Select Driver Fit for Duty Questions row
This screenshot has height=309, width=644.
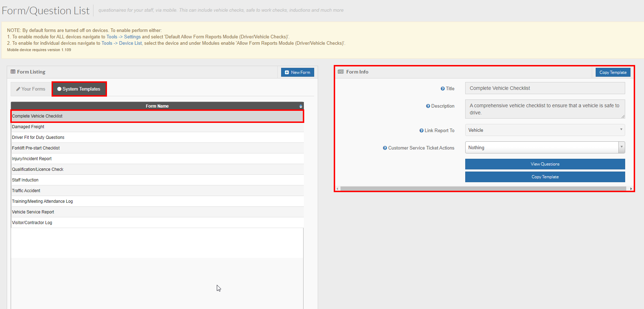157,137
